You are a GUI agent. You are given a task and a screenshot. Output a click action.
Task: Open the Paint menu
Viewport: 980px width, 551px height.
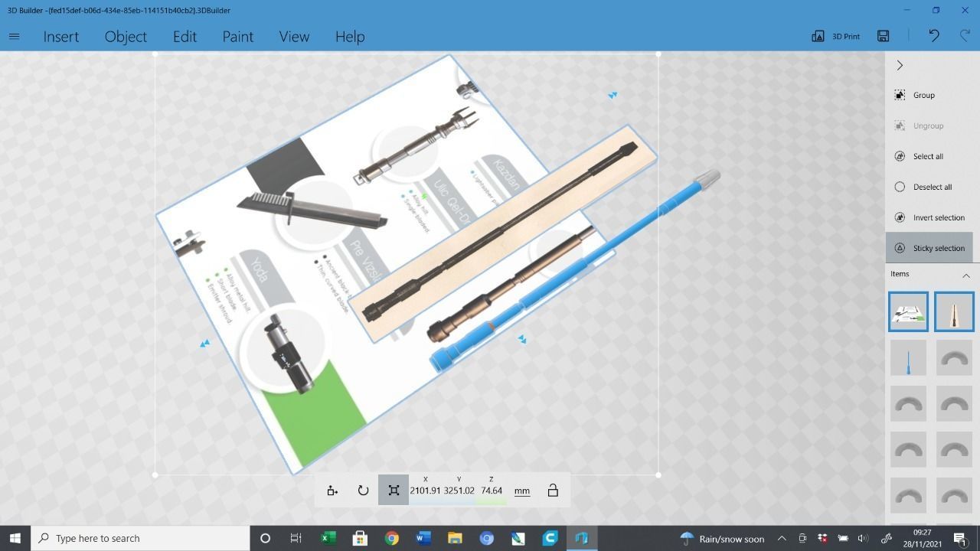click(x=238, y=37)
